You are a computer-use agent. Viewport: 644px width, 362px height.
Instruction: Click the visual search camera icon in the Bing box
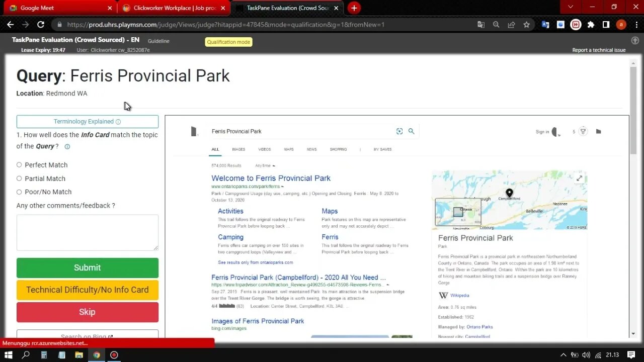coord(399,131)
